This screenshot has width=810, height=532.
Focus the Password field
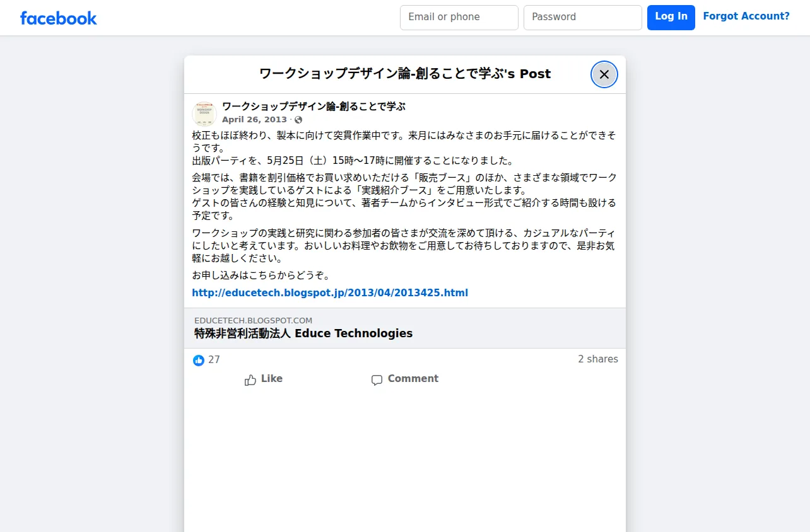point(583,18)
